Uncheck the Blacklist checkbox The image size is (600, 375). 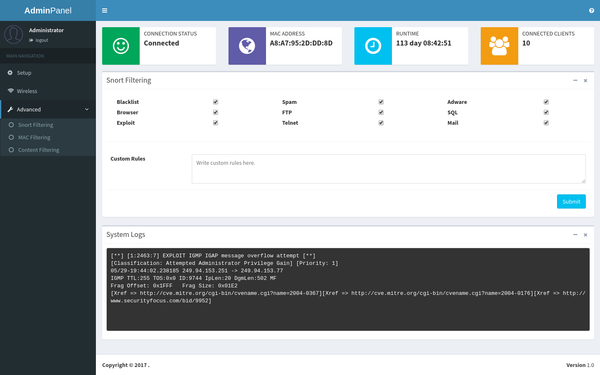coord(215,102)
